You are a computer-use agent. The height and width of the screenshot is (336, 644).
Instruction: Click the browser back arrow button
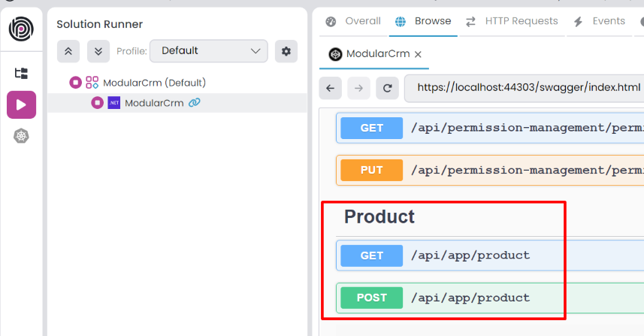(x=331, y=88)
